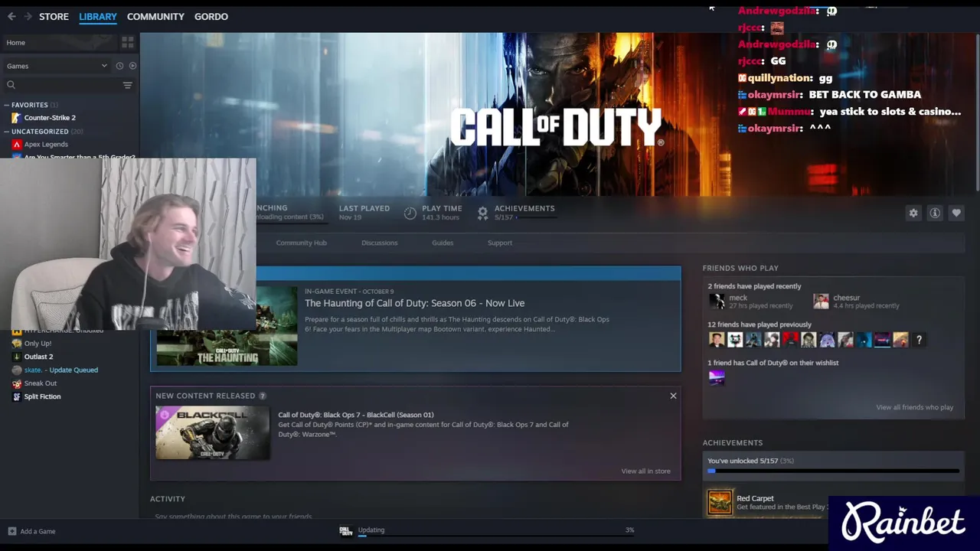Open cheesur's friend avatar
This screenshot has height=551, width=980.
pyautogui.click(x=821, y=302)
